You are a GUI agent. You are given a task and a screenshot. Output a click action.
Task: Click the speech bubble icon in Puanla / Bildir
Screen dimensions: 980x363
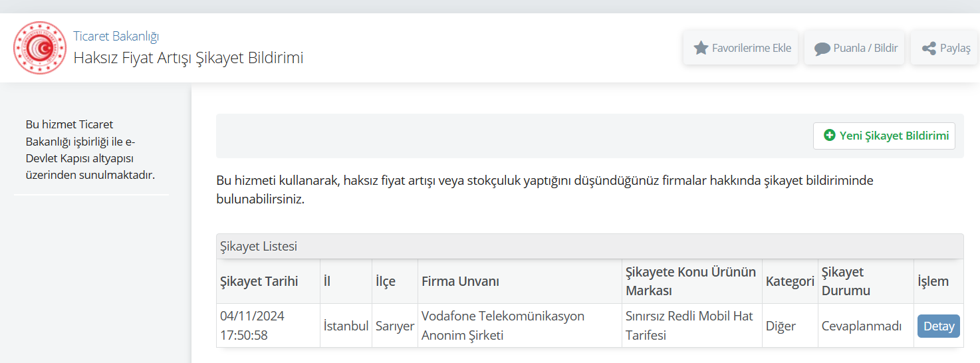coord(822,49)
